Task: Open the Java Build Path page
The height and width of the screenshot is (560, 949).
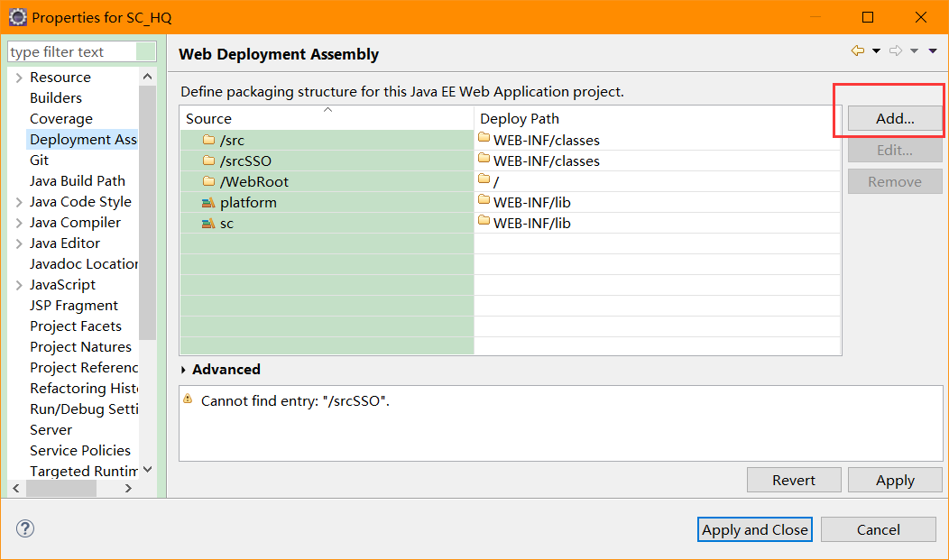Action: [78, 181]
